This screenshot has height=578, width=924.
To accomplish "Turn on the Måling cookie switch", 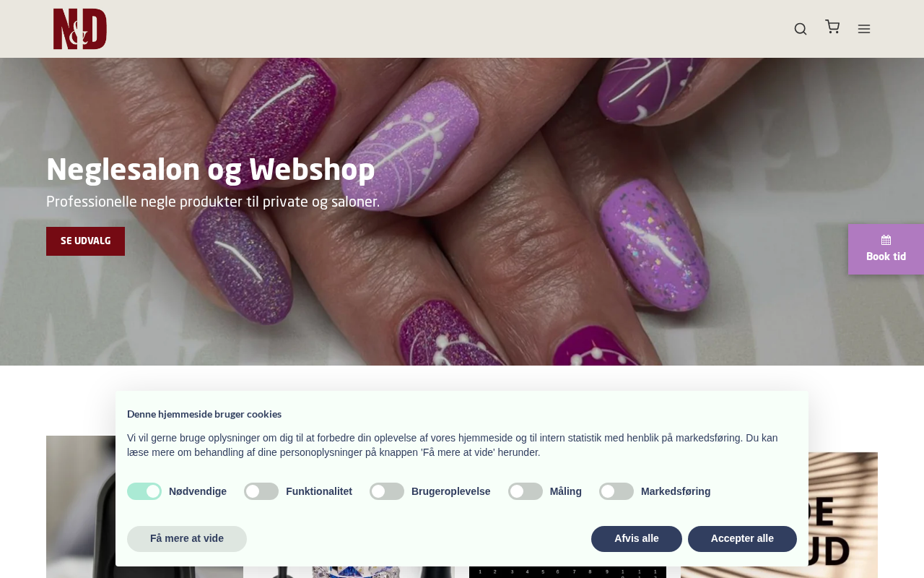I will pos(526,491).
